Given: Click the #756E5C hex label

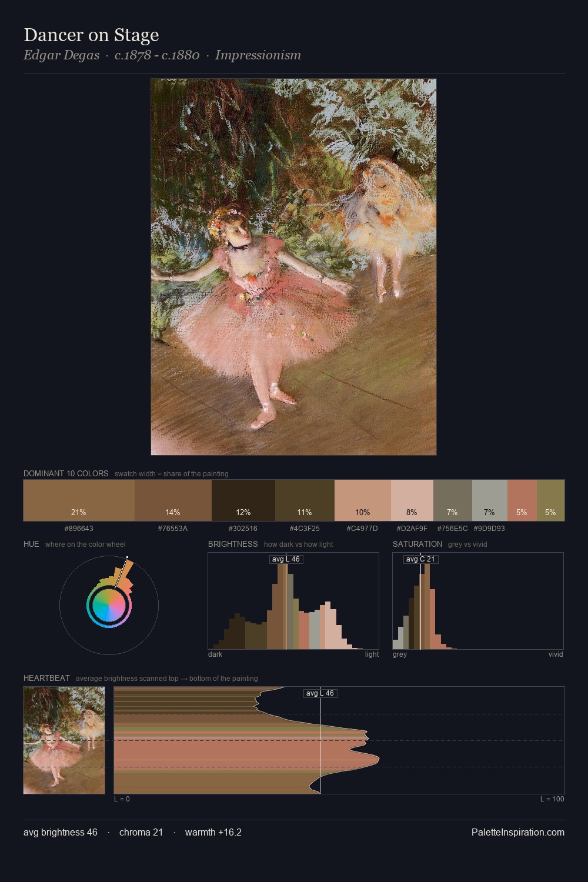Looking at the screenshot, I should pyautogui.click(x=453, y=529).
